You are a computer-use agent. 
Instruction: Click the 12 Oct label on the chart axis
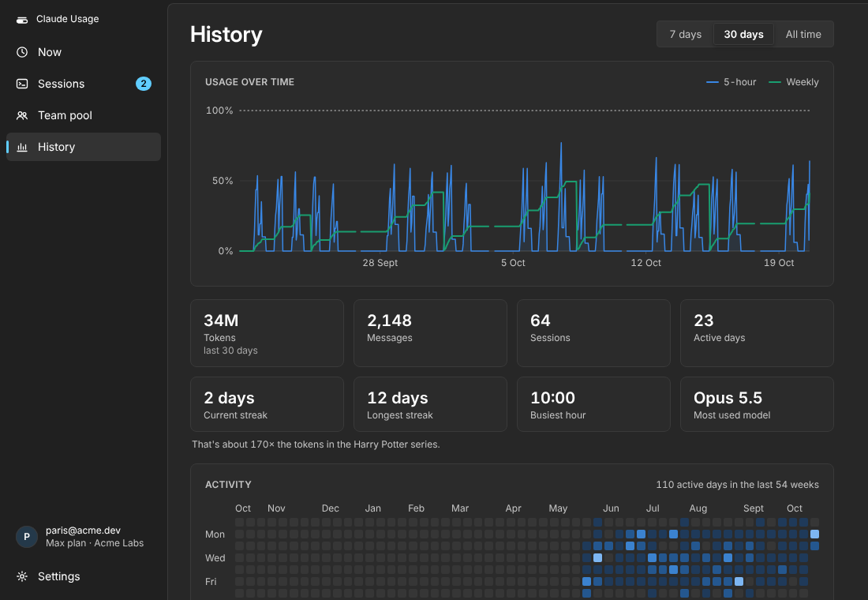[x=646, y=263]
